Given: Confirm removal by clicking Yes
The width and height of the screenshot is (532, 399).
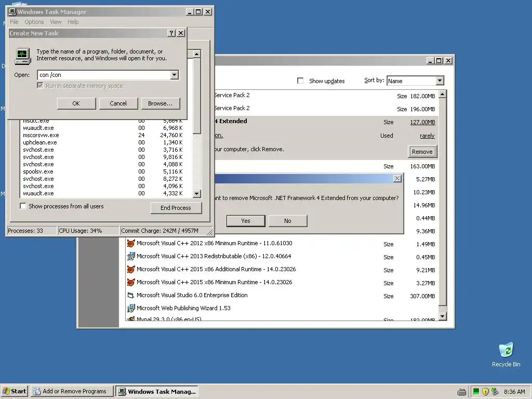Looking at the screenshot, I should tap(246, 221).
